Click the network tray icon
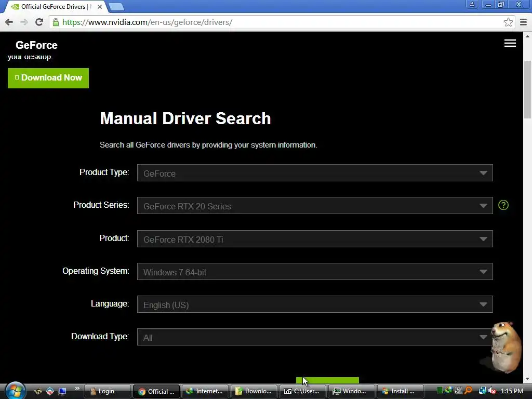 click(x=482, y=391)
